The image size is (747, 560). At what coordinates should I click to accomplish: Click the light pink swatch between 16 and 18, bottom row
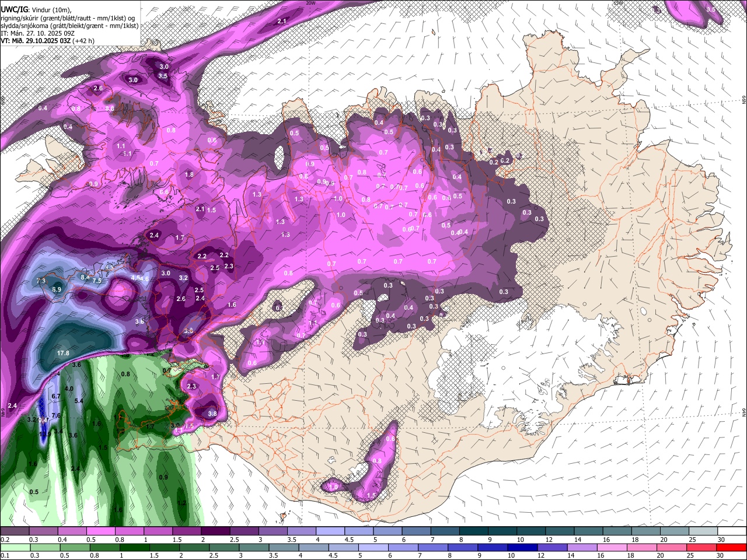tap(613, 547)
